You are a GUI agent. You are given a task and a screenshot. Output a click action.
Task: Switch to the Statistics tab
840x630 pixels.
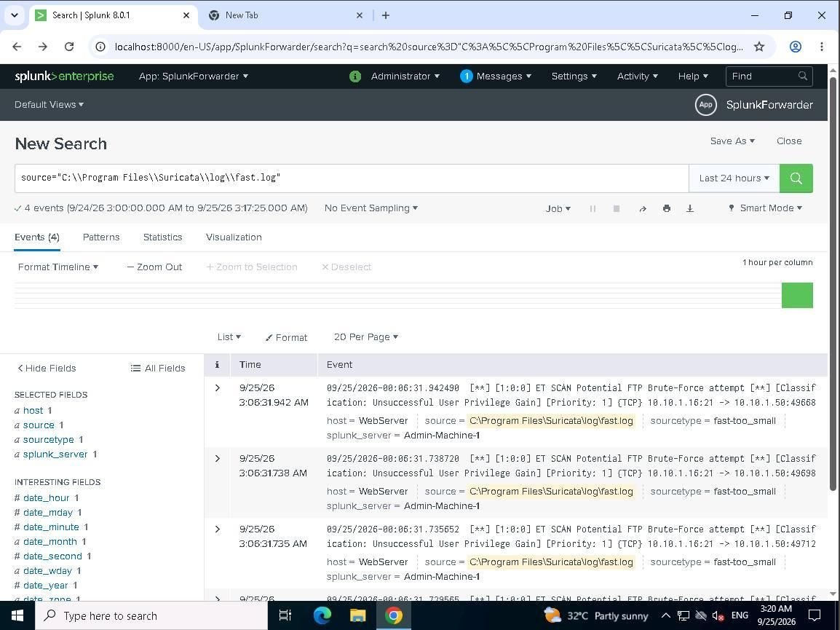(x=163, y=237)
